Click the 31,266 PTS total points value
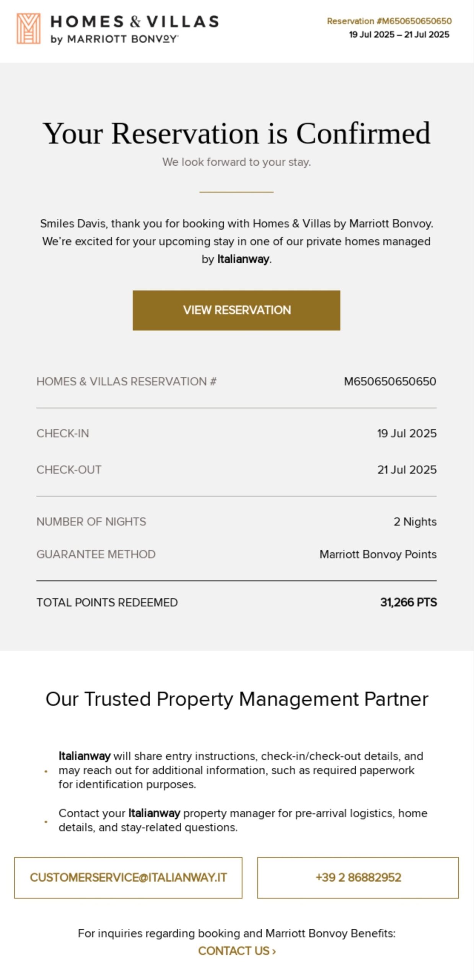 tap(408, 603)
